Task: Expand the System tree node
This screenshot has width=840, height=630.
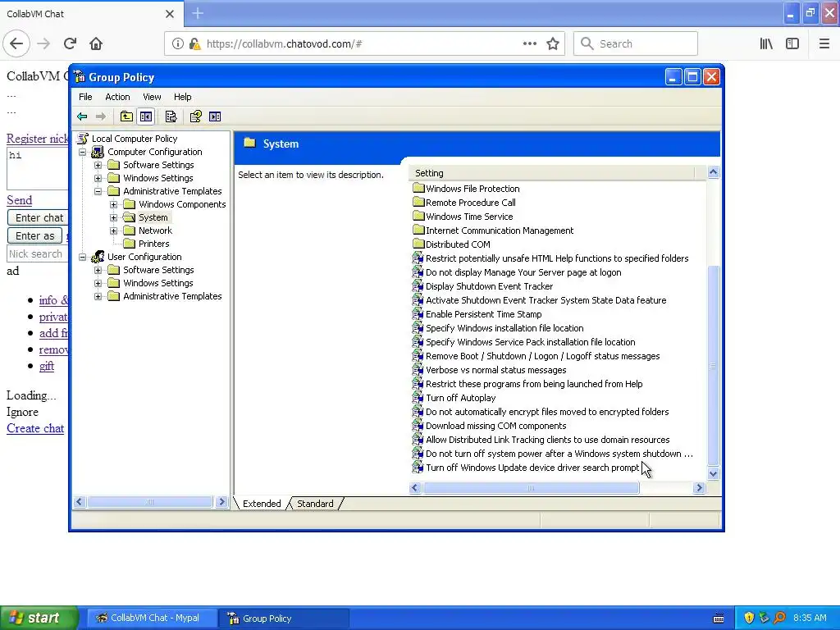Action: [x=113, y=217]
